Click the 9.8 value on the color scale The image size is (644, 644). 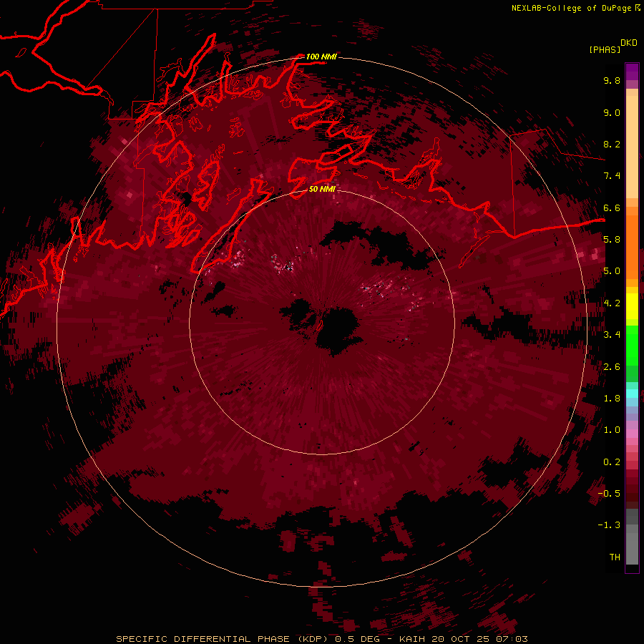tap(612, 80)
